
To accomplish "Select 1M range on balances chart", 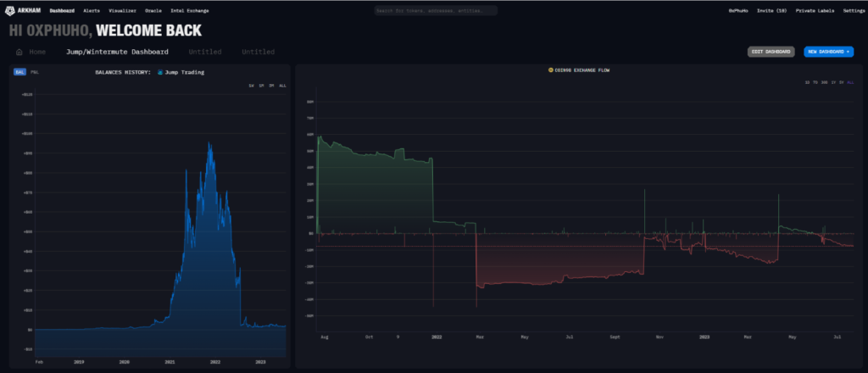I will (261, 86).
